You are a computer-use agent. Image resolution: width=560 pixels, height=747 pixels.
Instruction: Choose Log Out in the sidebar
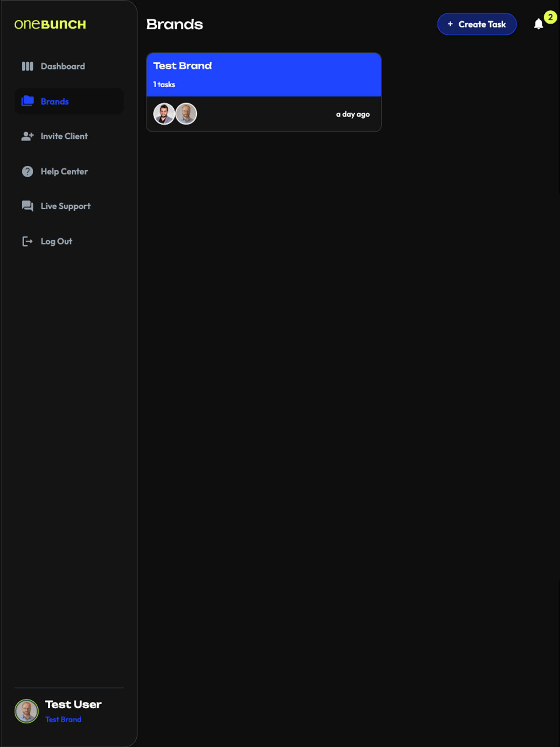69,241
